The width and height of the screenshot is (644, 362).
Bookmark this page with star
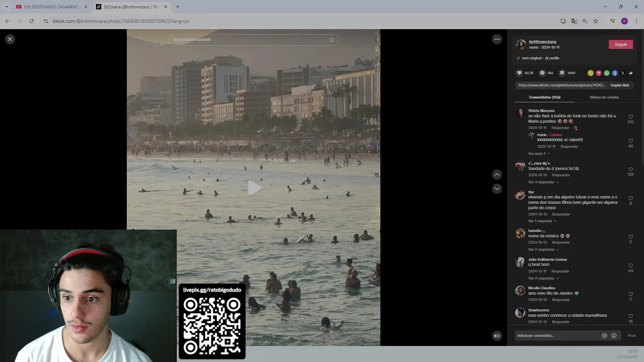(596, 21)
